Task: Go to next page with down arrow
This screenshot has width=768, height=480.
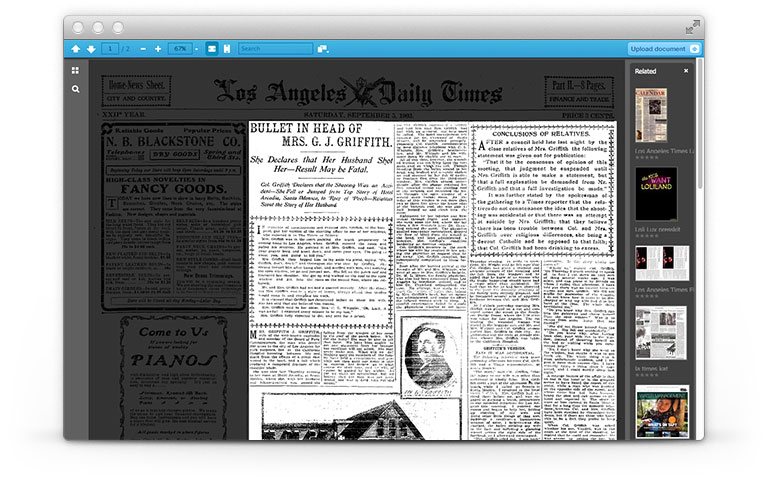Action: pyautogui.click(x=91, y=49)
